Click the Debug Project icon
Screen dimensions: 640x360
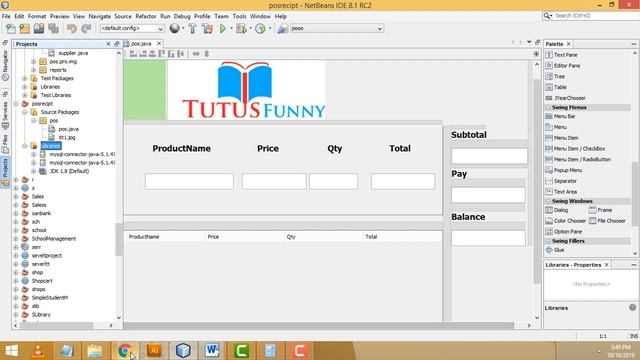tap(241, 29)
